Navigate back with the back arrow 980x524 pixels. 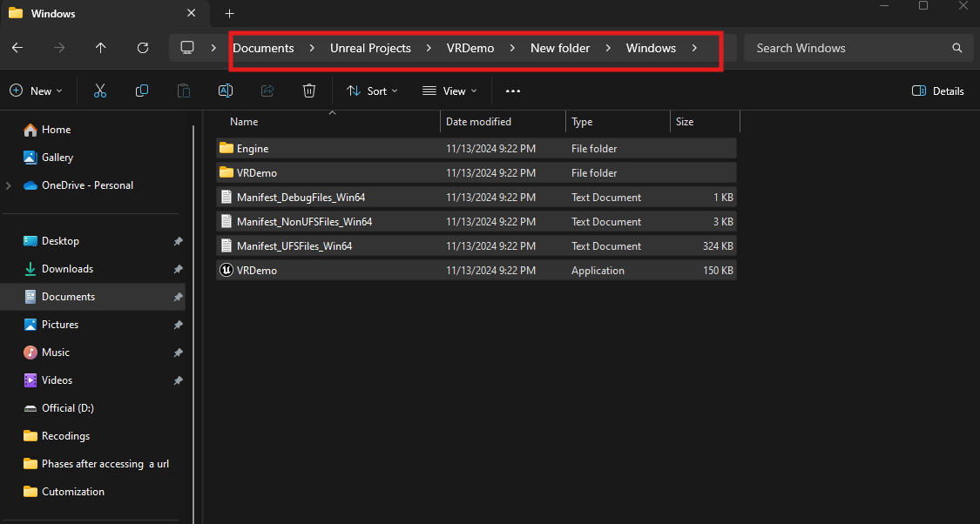(x=17, y=48)
